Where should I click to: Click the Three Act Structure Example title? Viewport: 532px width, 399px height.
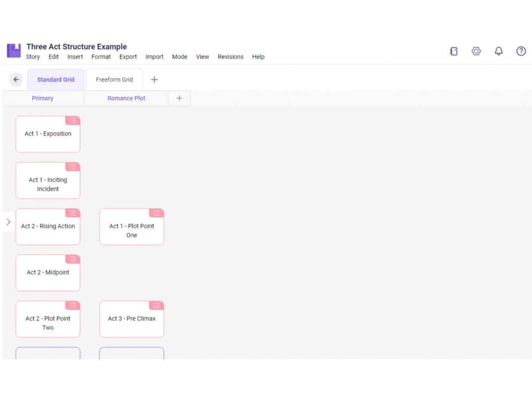[77, 47]
